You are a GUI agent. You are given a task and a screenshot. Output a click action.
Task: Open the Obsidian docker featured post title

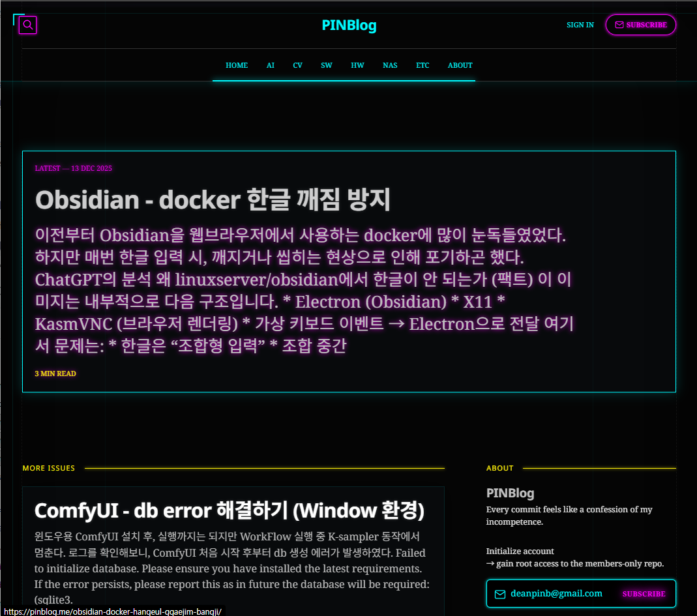[x=213, y=200]
